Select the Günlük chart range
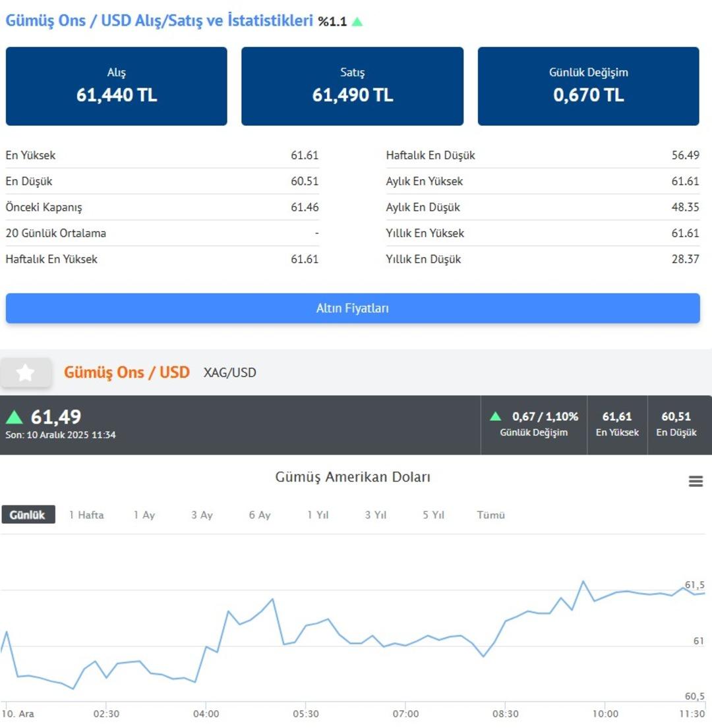The height and width of the screenshot is (728, 712). click(28, 515)
